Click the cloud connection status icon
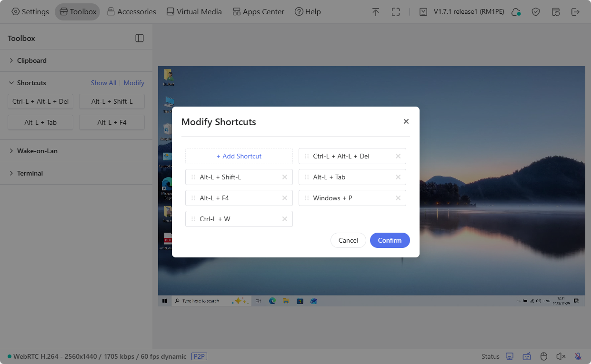Viewport: 591px width, 364px height. coord(516,11)
